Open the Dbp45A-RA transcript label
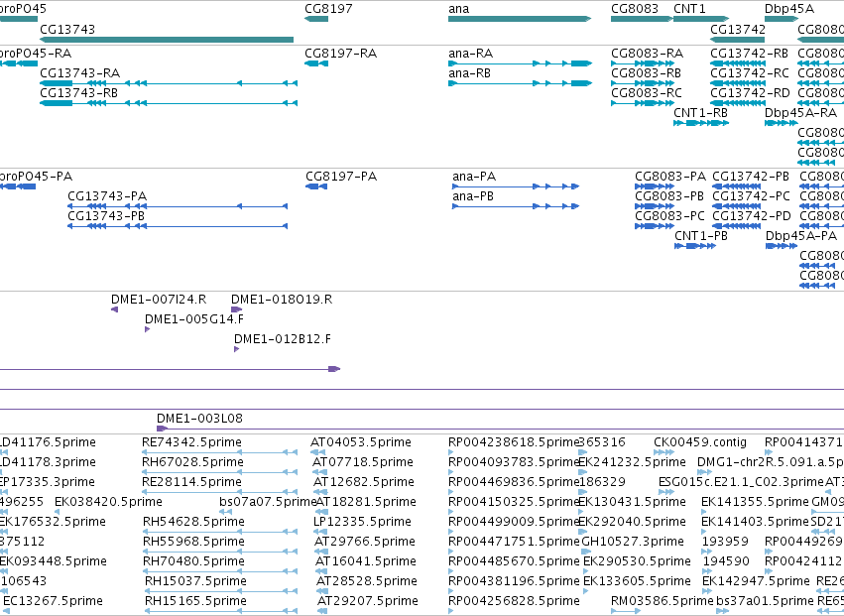 click(x=801, y=112)
